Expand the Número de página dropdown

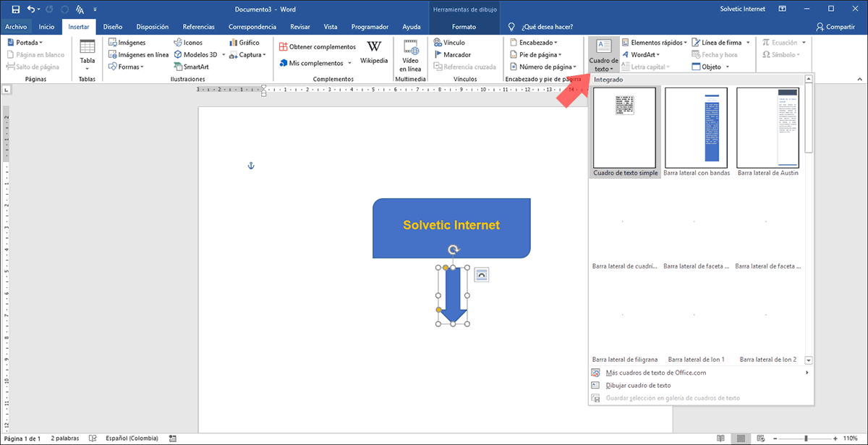542,67
